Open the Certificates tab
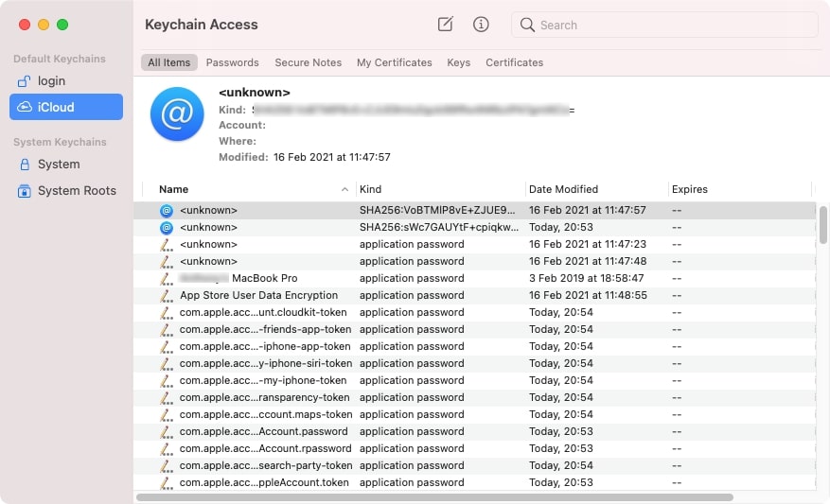This screenshot has width=830, height=504. [x=515, y=62]
